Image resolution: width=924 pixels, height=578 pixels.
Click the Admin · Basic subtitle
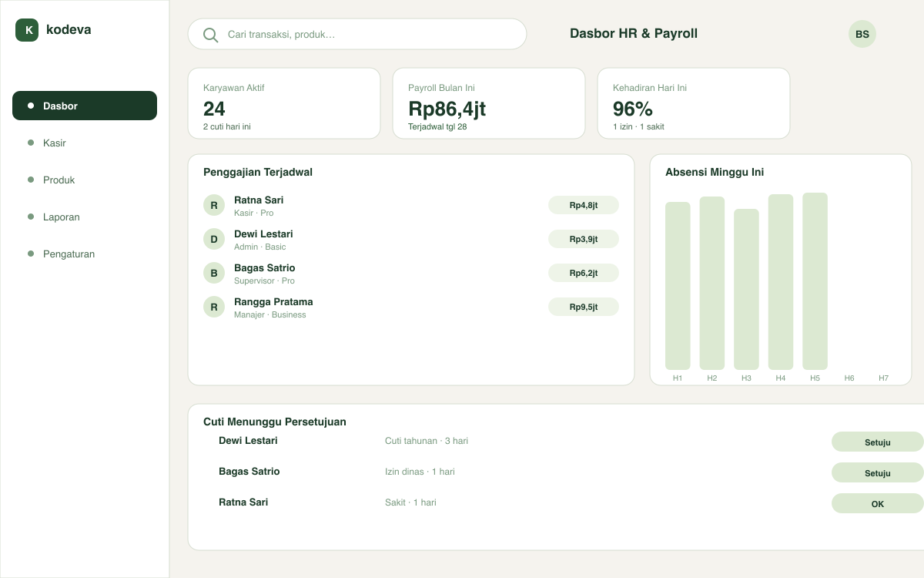pos(259,247)
